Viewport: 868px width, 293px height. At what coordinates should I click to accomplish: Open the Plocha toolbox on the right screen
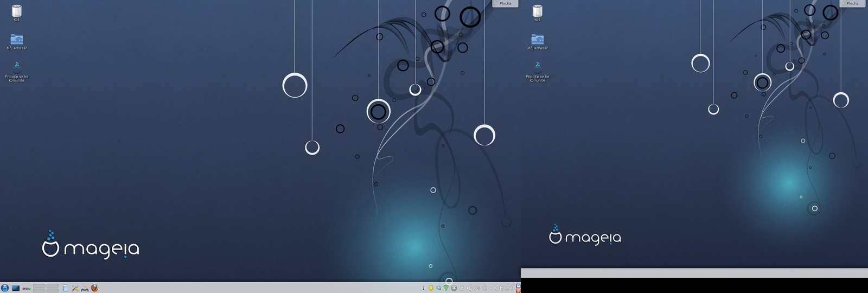(852, 3)
